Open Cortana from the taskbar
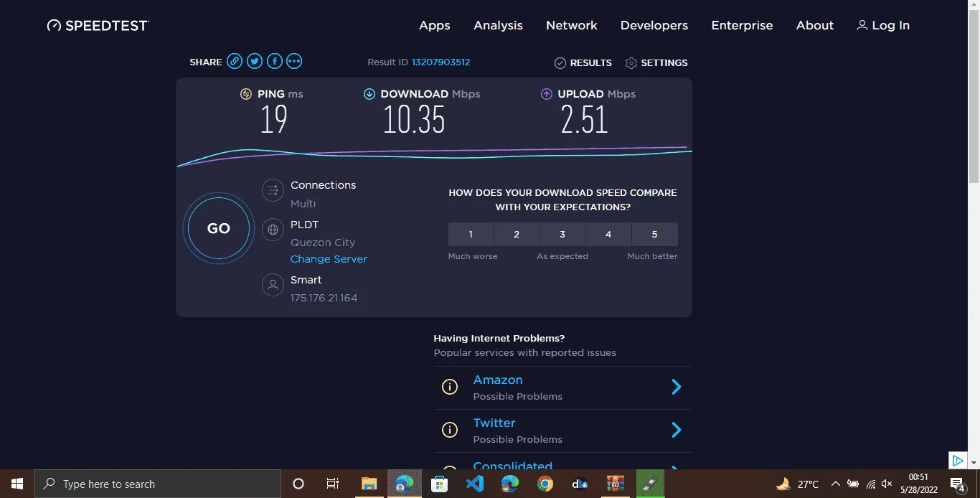The image size is (980, 498). click(298, 484)
